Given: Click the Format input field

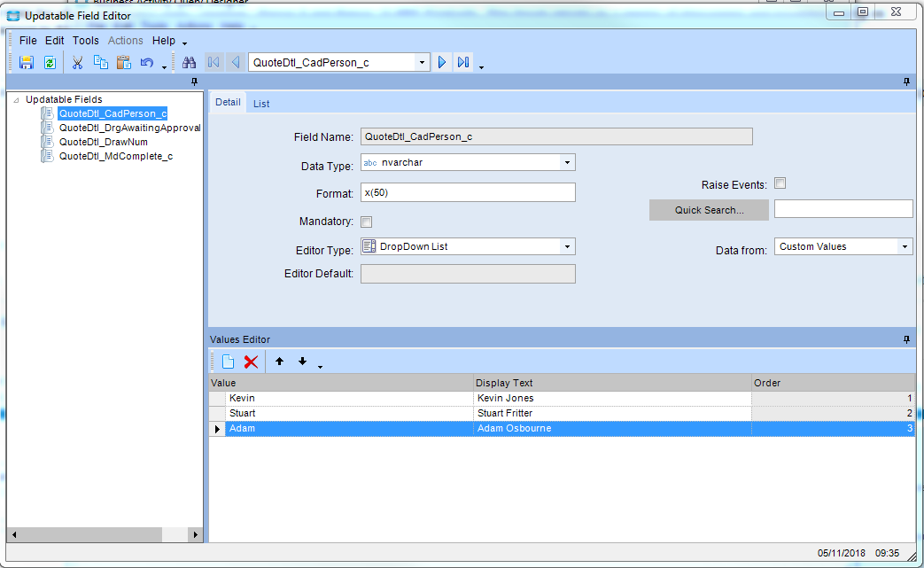Looking at the screenshot, I should pos(468,193).
